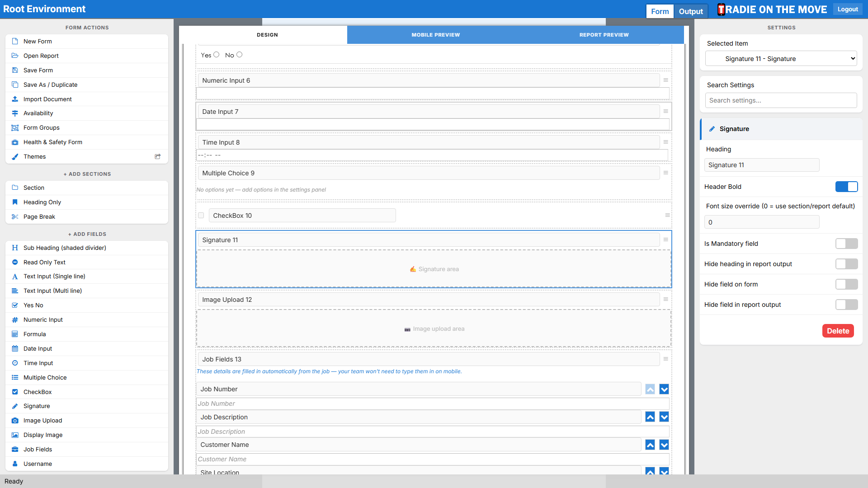Click the Multiple Choice list icon
This screenshot has height=488, width=868.
pyautogui.click(x=15, y=377)
